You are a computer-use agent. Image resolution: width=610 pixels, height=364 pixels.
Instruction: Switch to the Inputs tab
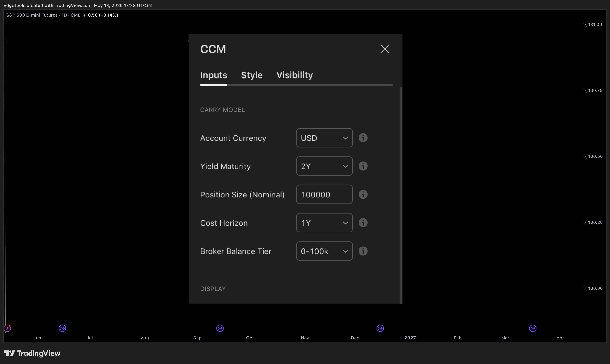213,75
